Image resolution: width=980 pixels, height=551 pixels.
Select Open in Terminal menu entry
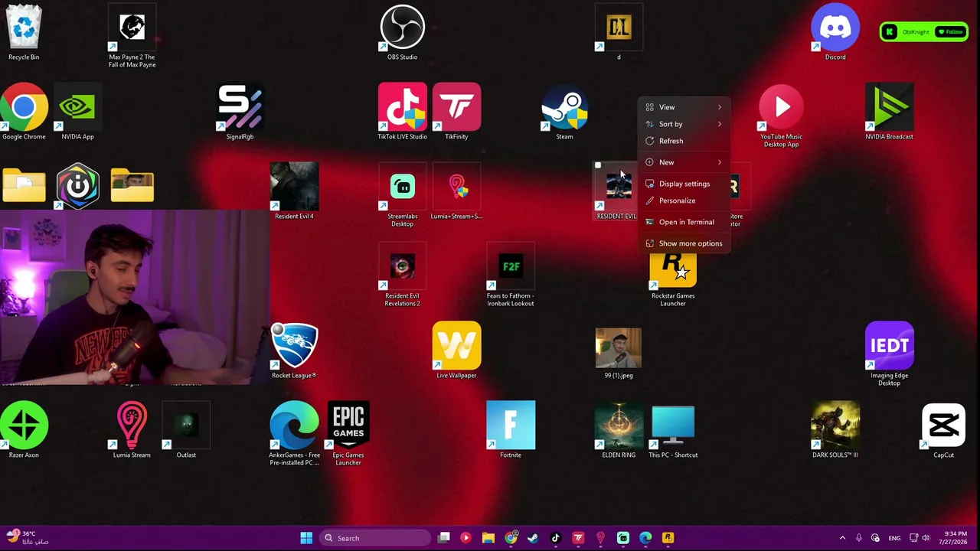[x=684, y=222]
